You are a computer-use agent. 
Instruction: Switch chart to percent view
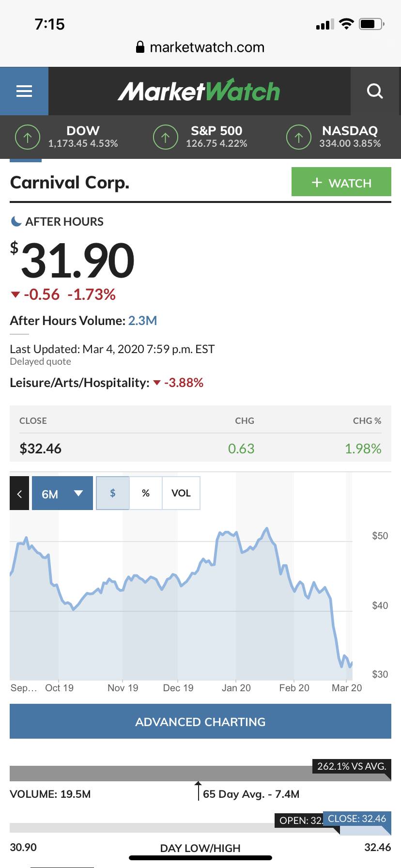tap(146, 493)
